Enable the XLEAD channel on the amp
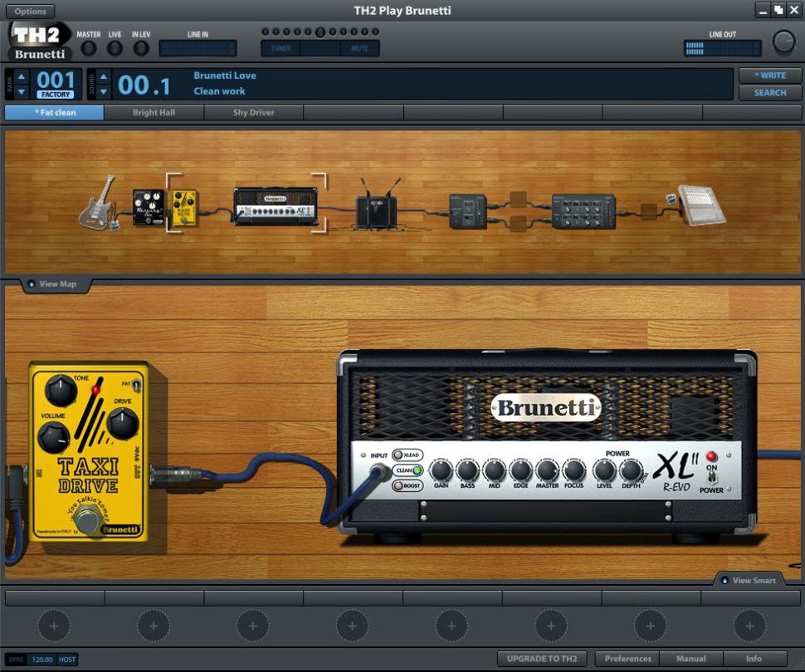 pyautogui.click(x=406, y=455)
